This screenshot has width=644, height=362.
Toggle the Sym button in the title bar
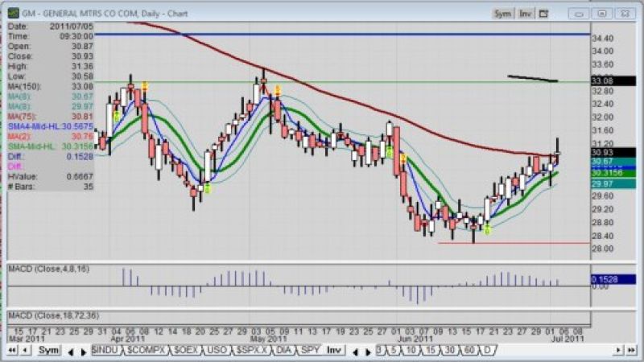click(x=502, y=13)
